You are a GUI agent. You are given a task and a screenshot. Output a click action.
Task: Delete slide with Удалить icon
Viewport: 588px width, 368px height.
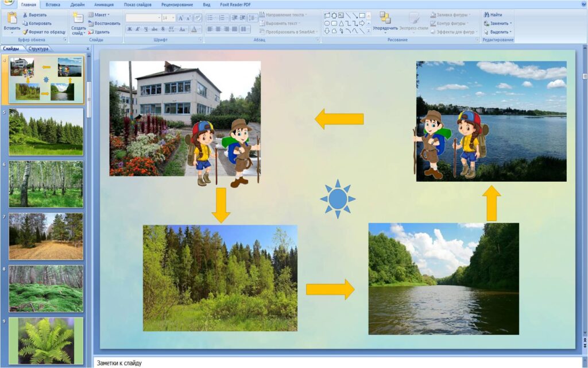[x=91, y=32]
